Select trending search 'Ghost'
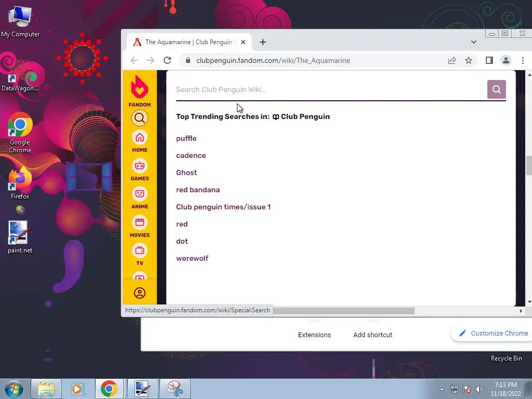This screenshot has width=532, height=399. (x=187, y=172)
